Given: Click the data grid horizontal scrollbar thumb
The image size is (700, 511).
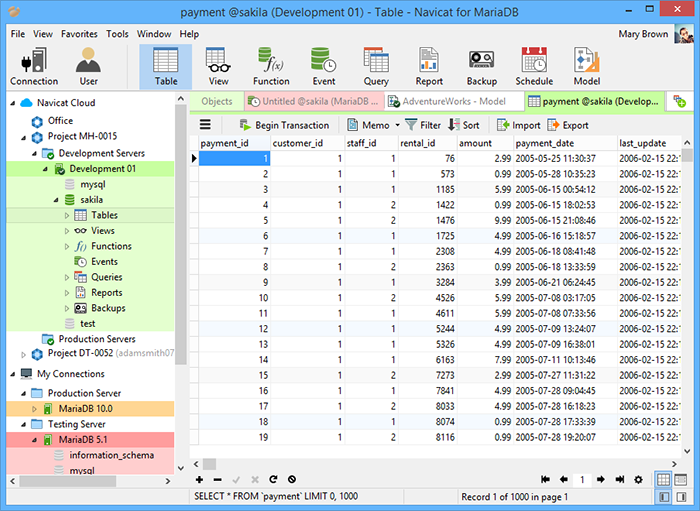Looking at the screenshot, I should [209, 464].
